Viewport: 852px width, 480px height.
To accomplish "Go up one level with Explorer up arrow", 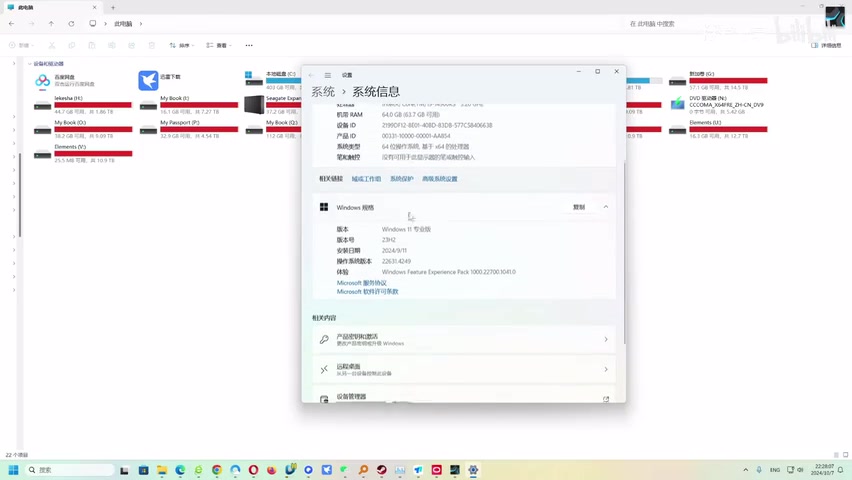I will [51, 24].
